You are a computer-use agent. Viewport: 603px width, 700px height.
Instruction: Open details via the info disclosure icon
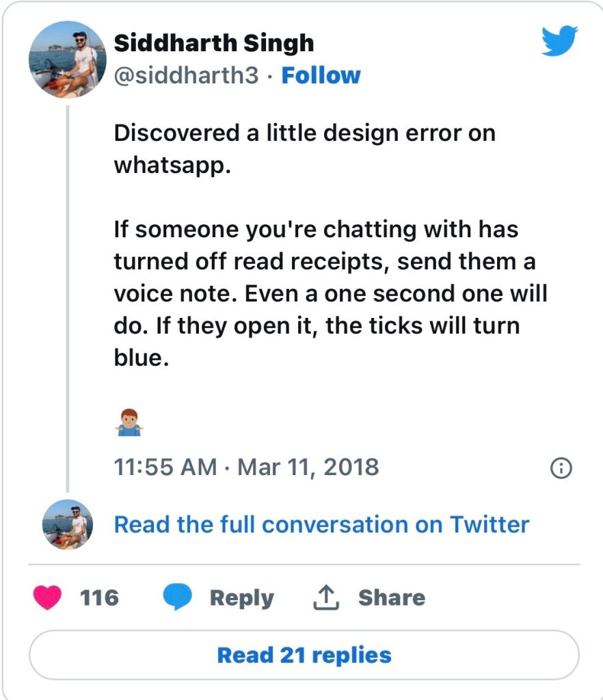coord(561,468)
